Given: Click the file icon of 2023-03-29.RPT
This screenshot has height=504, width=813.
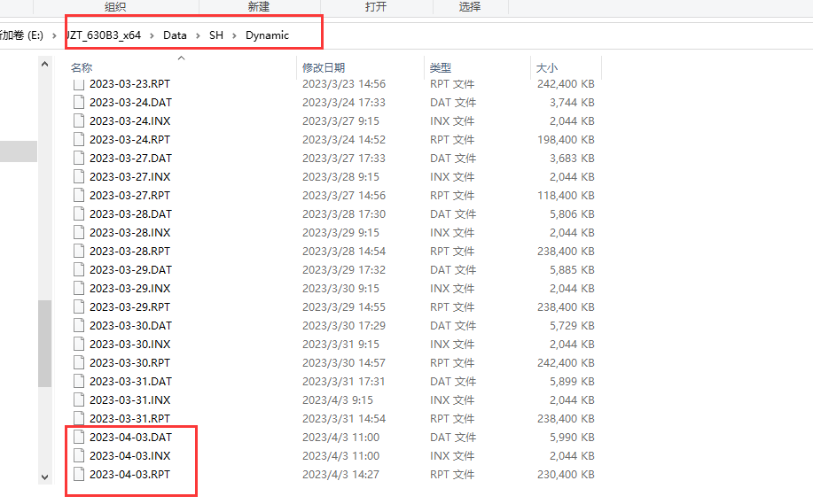Looking at the screenshot, I should [x=79, y=307].
